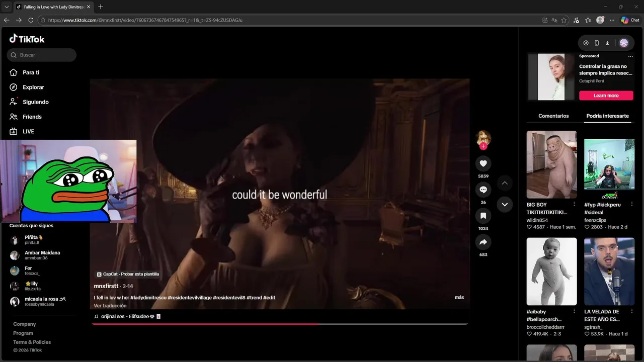This screenshot has width=644, height=362.
Task: Open browser favorites list icon
Action: pyautogui.click(x=588, y=20)
